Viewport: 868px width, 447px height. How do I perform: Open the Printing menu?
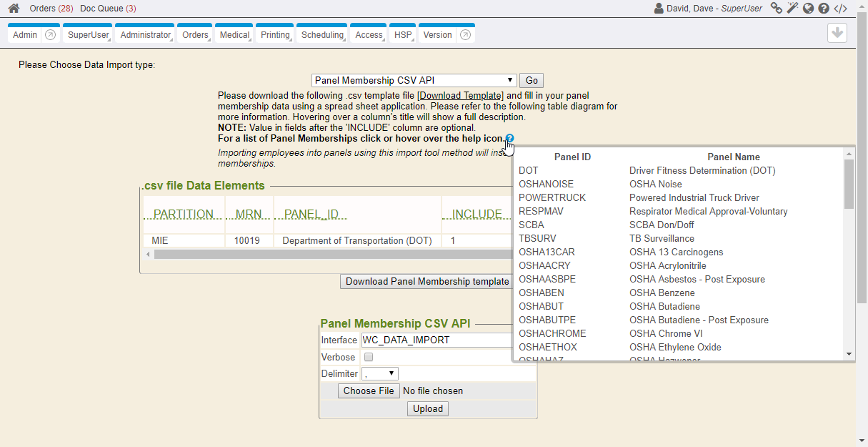(275, 35)
